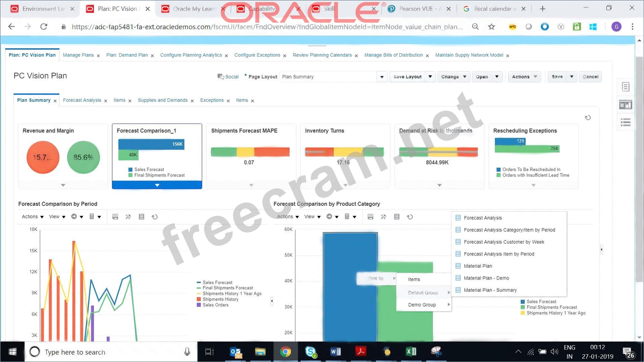The width and height of the screenshot is (644, 362).
Task: Click the Open button
Action: pos(482,77)
